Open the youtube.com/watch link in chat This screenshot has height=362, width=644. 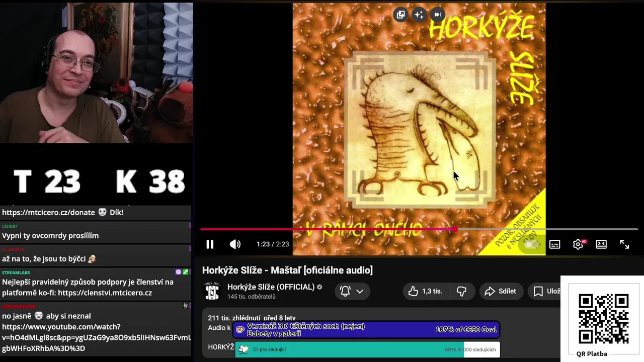tap(97, 337)
